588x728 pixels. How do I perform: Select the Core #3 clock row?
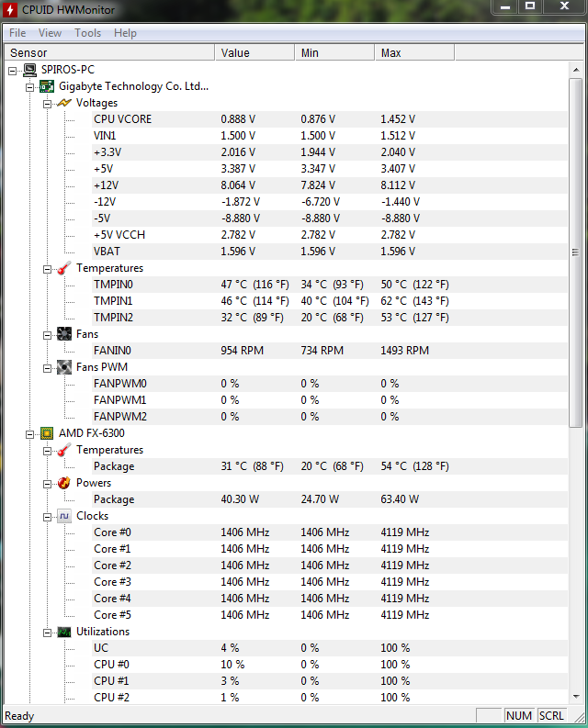coord(330,582)
